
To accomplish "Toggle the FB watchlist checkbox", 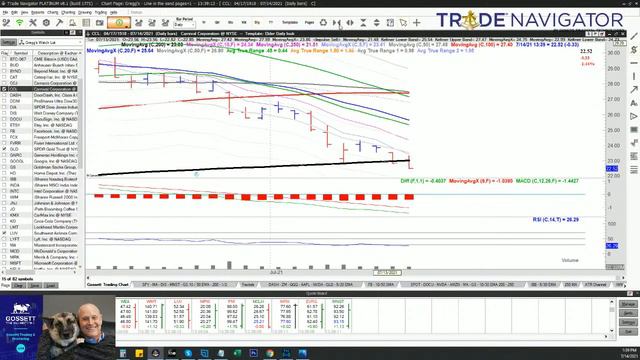I will point(4,131).
